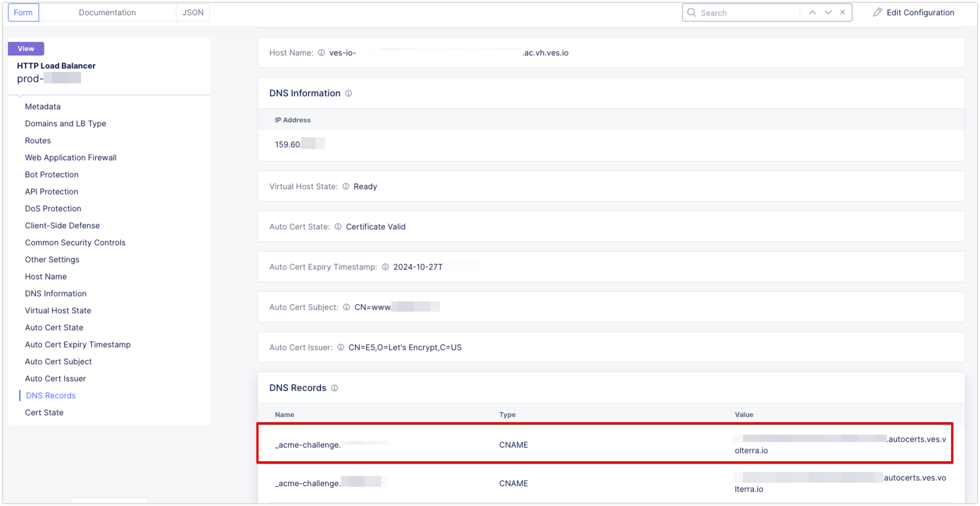This screenshot has width=980, height=506.
Task: Open the DNS Information tooltip icon
Action: [349, 93]
